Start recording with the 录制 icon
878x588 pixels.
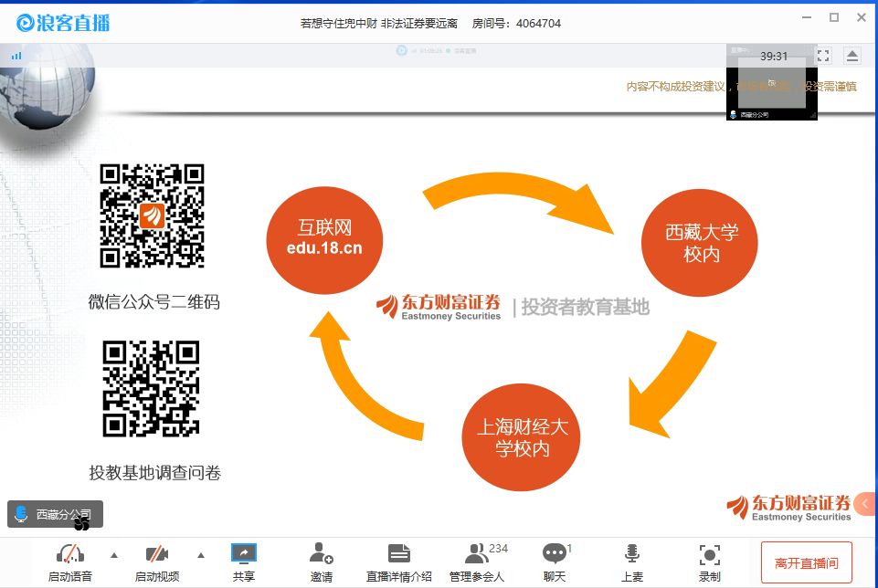(x=710, y=554)
